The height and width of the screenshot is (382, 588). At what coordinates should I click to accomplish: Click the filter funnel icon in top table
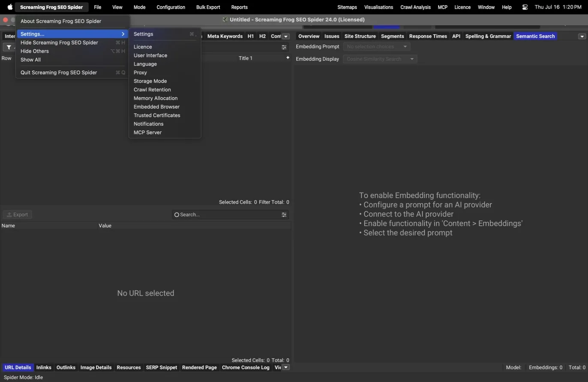click(x=9, y=48)
